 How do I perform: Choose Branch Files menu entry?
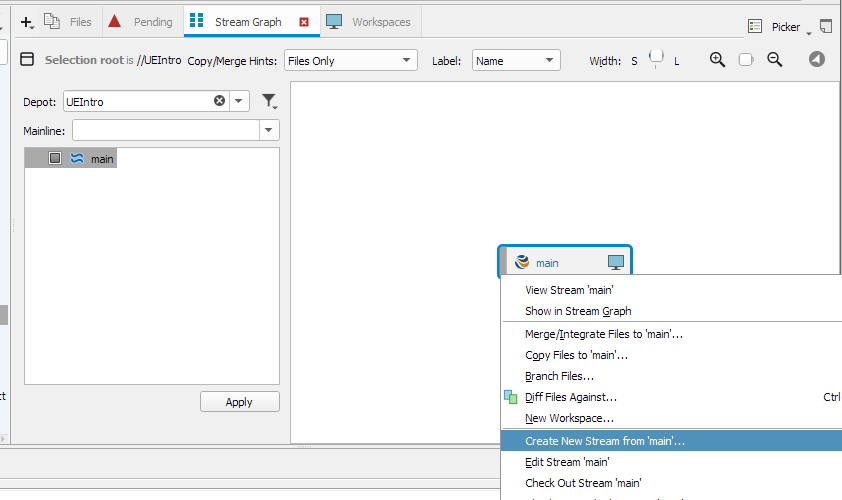[559, 376]
